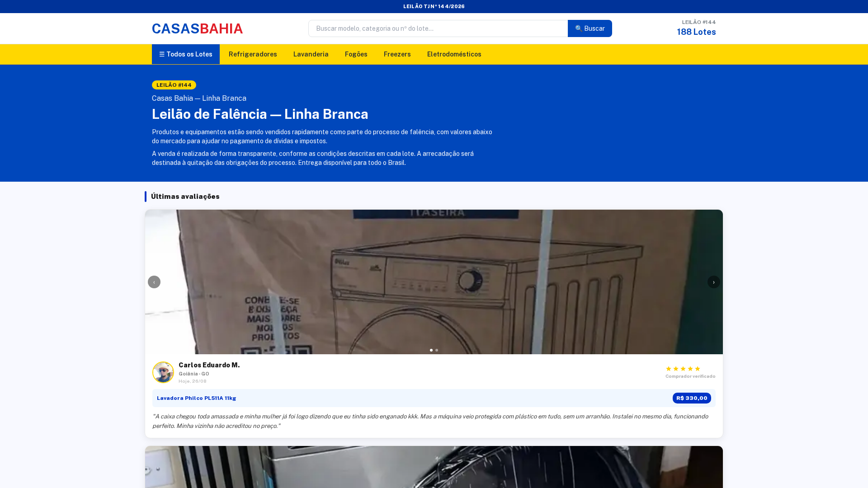Image resolution: width=868 pixels, height=488 pixels.
Task: Select the Lavanderia category
Action: tap(311, 54)
